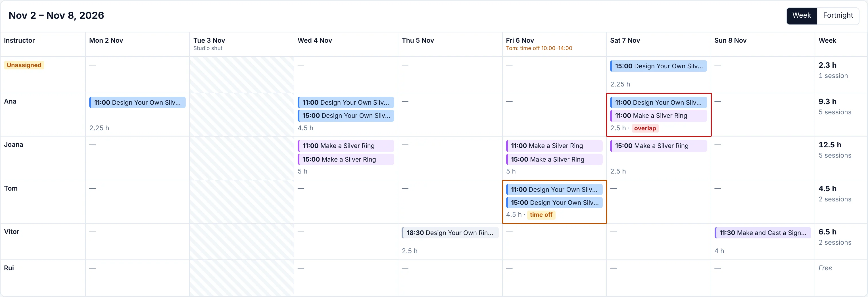Viewport: 868px width, 297px height.
Task: Click Vitor's 6.5 h weekly total
Action: [x=828, y=232]
